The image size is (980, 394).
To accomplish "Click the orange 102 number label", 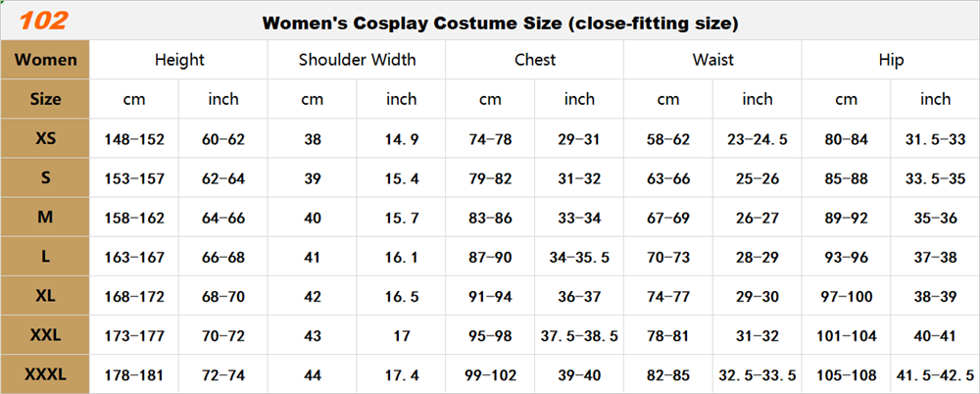I will (44, 21).
